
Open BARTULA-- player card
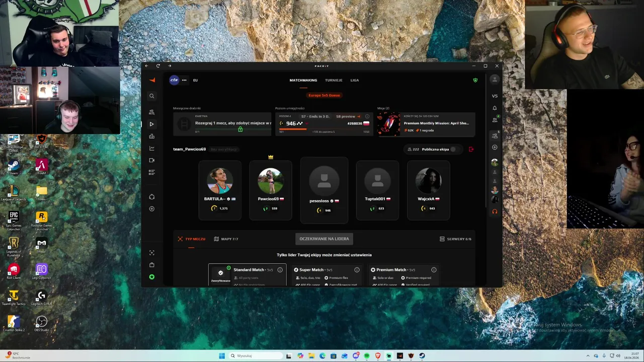coord(219,191)
